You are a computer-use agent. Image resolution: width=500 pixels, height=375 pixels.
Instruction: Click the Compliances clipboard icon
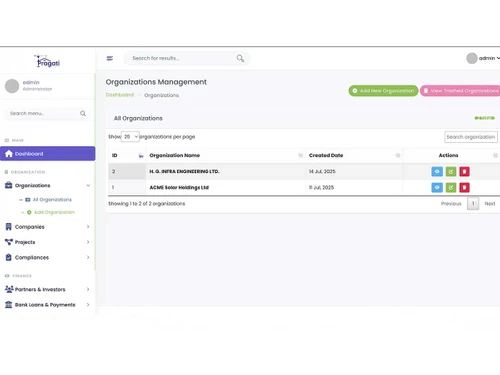[x=9, y=257]
